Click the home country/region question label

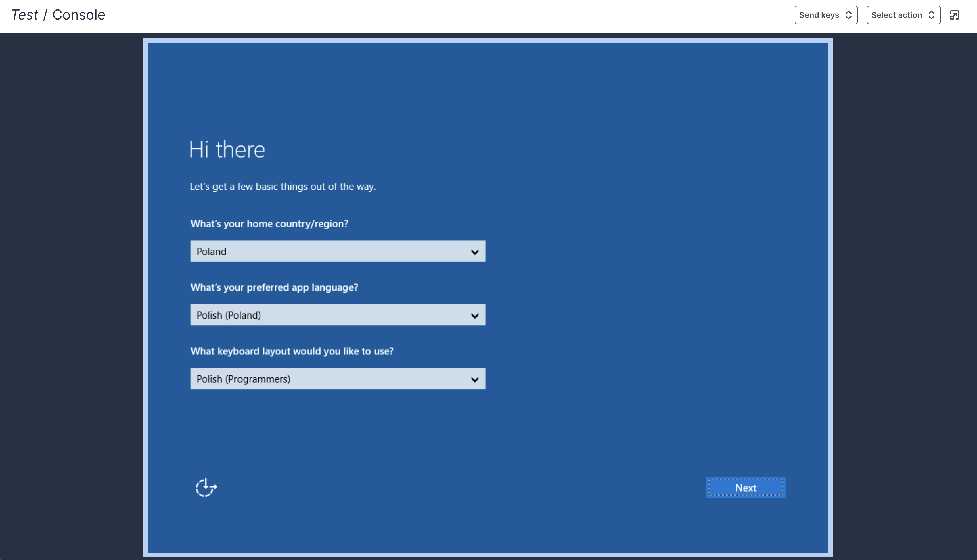269,224
